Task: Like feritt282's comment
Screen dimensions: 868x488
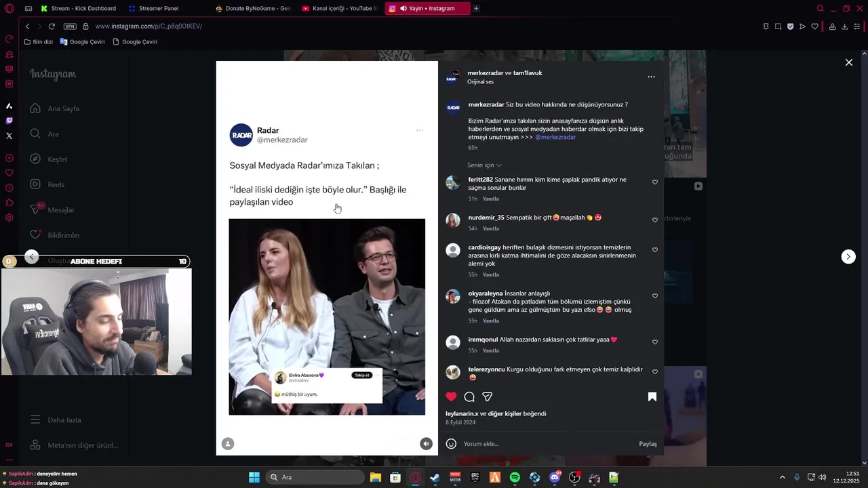Action: pos(654,182)
